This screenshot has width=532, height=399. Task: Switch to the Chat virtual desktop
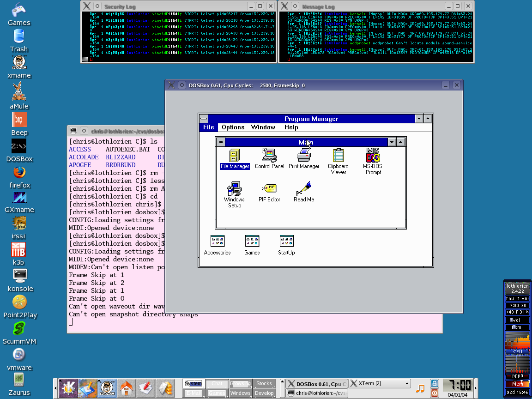pyautogui.click(x=217, y=383)
